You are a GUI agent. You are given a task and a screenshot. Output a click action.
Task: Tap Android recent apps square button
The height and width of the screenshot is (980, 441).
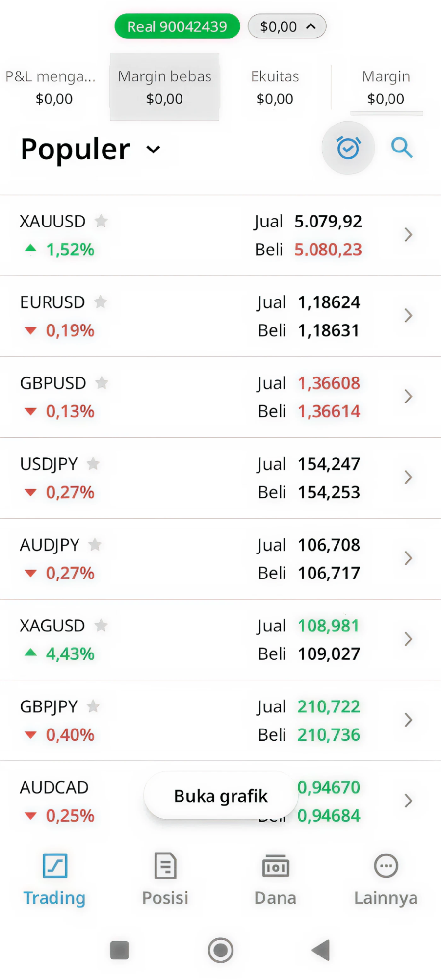click(x=120, y=950)
